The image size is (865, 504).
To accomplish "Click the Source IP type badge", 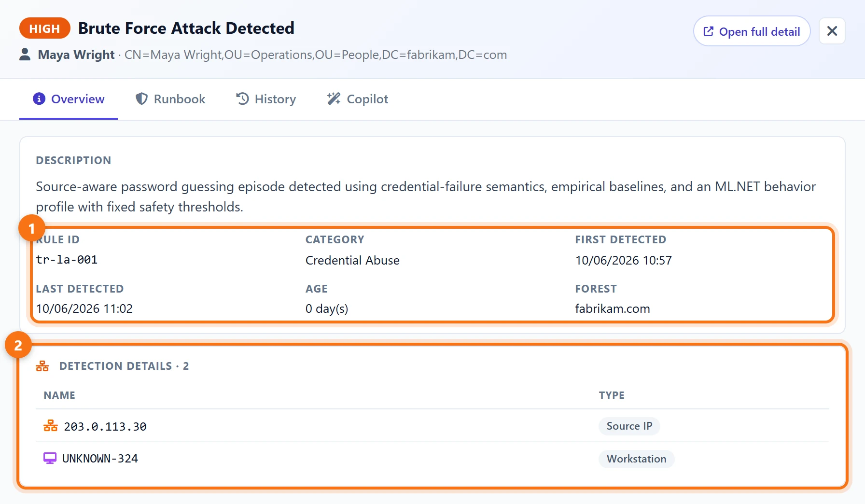I will (629, 426).
